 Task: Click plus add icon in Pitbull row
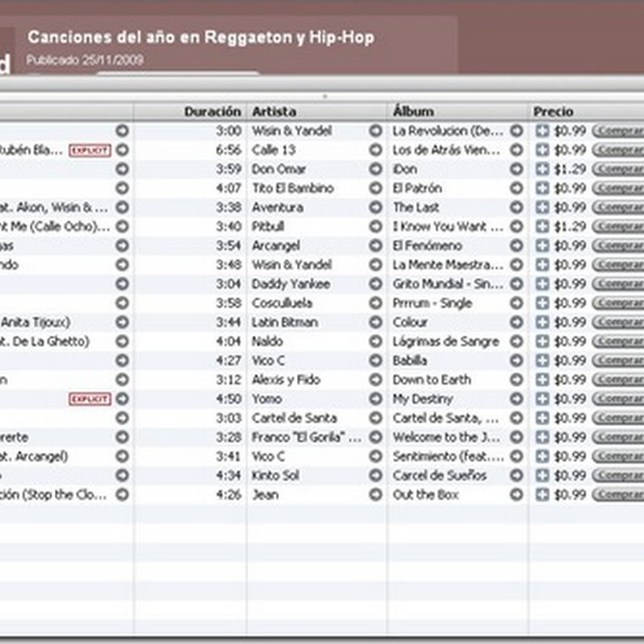pos(542,227)
